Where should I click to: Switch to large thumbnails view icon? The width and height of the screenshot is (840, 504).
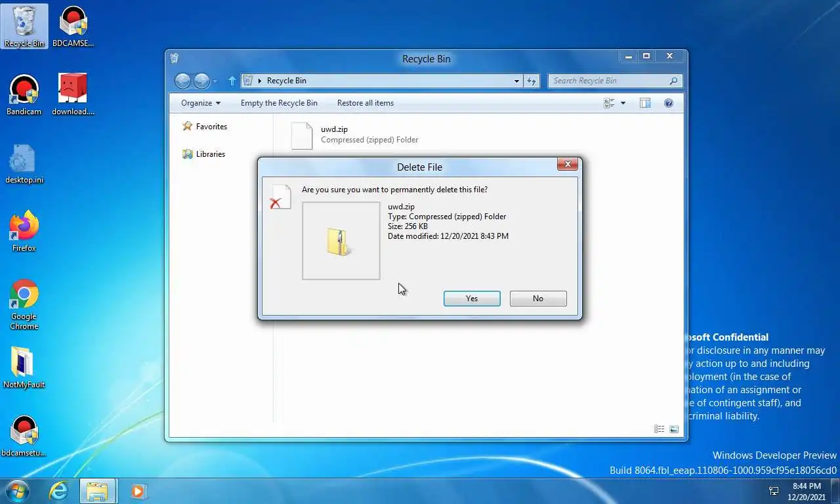click(x=674, y=429)
